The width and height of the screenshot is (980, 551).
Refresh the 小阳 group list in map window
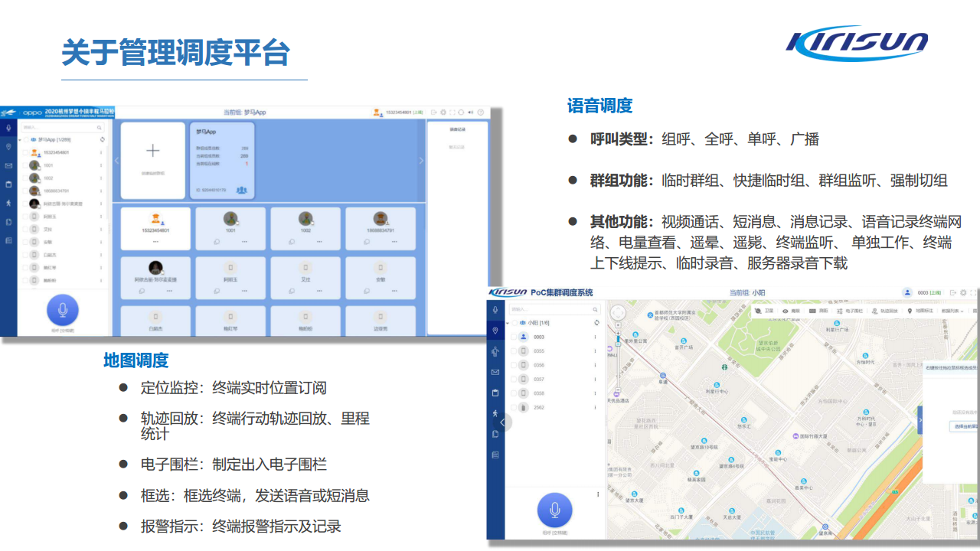[596, 323]
